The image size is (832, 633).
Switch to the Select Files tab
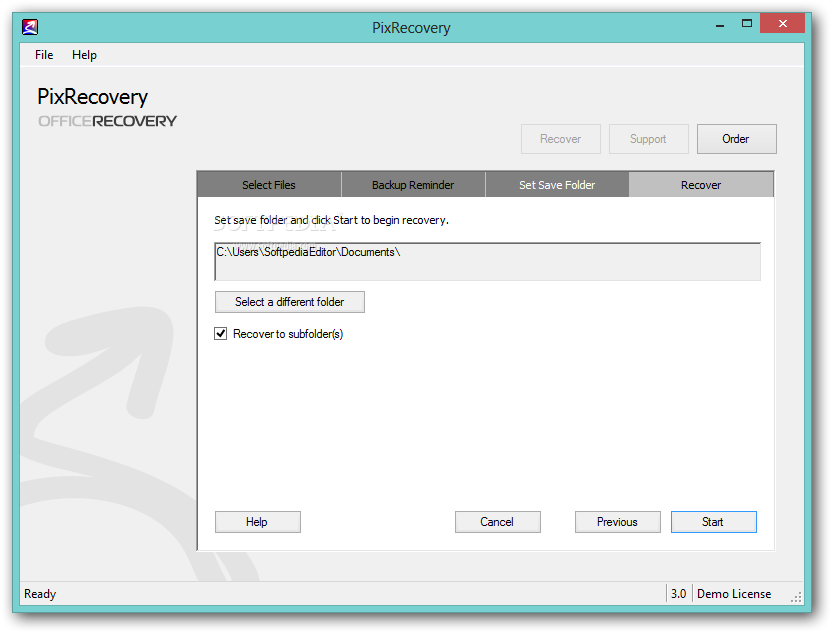click(x=269, y=185)
